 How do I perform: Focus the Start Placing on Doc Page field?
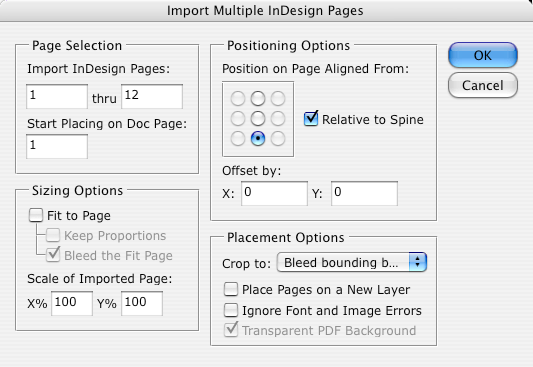click(x=57, y=146)
